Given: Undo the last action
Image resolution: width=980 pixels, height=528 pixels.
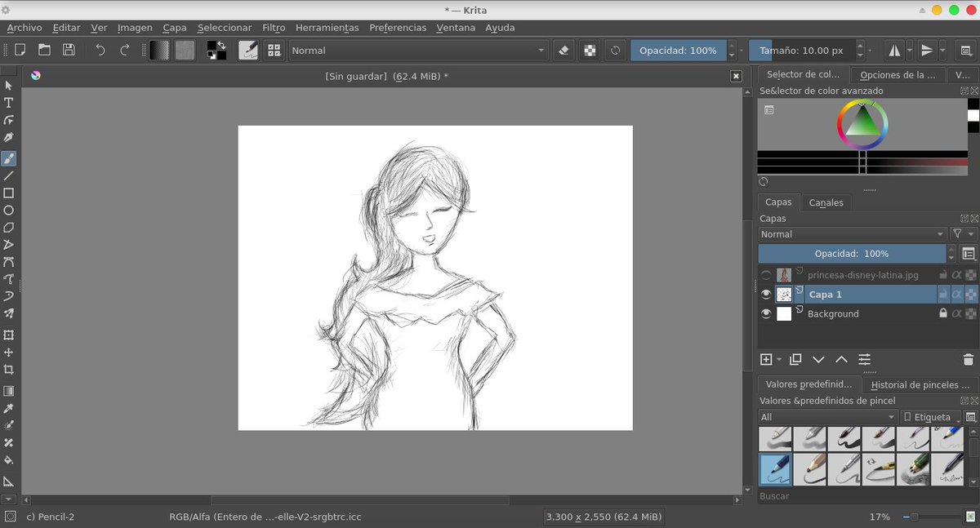Looking at the screenshot, I should 100,50.
